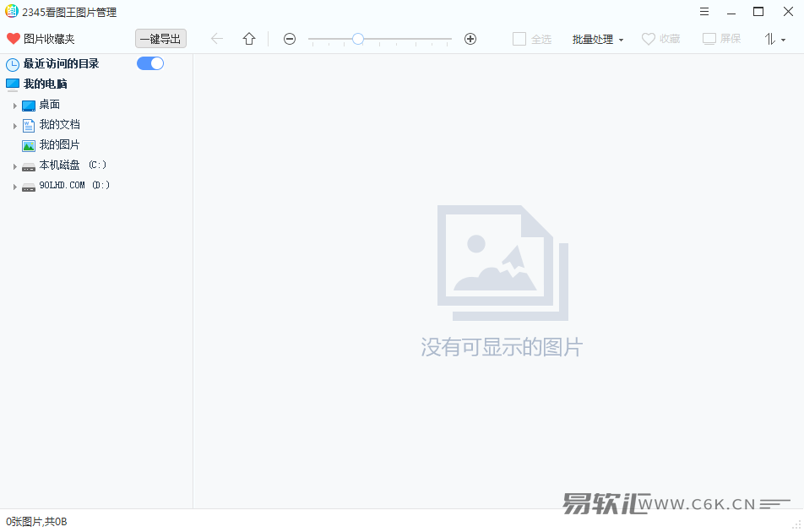Enlarge thumbnails with the plus icon
Image resolution: width=804 pixels, height=532 pixels.
point(470,39)
